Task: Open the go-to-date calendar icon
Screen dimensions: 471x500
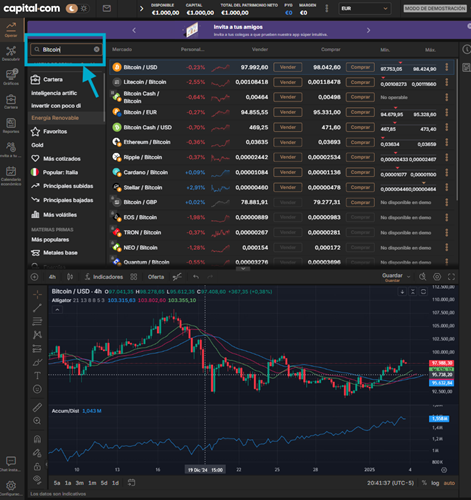Action: click(x=131, y=483)
